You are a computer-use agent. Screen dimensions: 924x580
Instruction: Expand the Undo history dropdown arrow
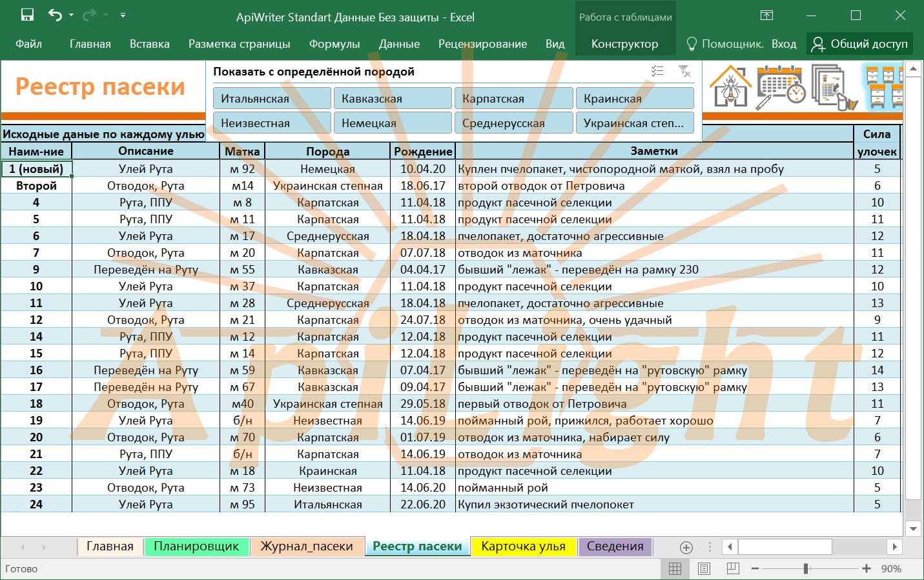click(72, 15)
